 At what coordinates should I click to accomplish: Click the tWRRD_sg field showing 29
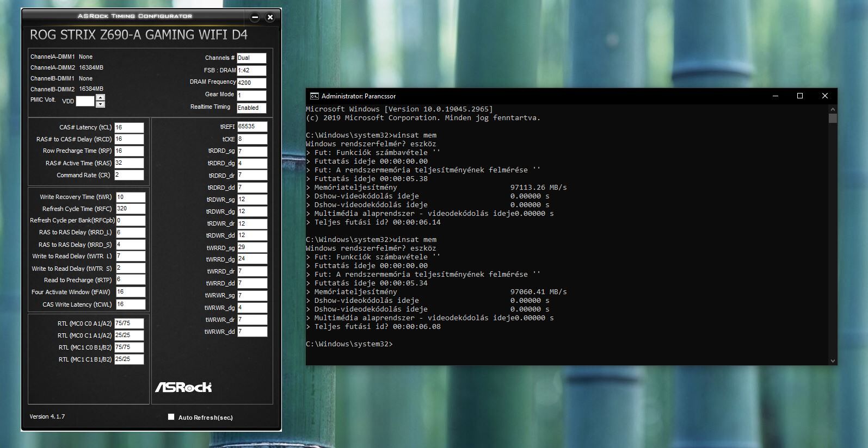coord(252,247)
